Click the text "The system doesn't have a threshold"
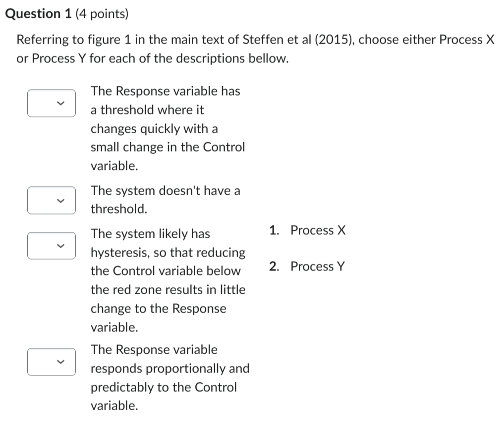The image size is (504, 427). [x=166, y=200]
